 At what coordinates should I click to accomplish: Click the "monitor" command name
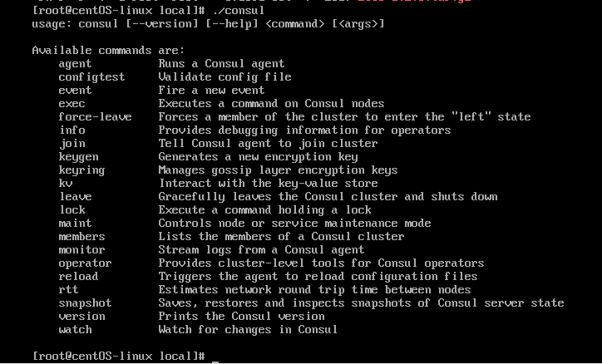pyautogui.click(x=81, y=249)
